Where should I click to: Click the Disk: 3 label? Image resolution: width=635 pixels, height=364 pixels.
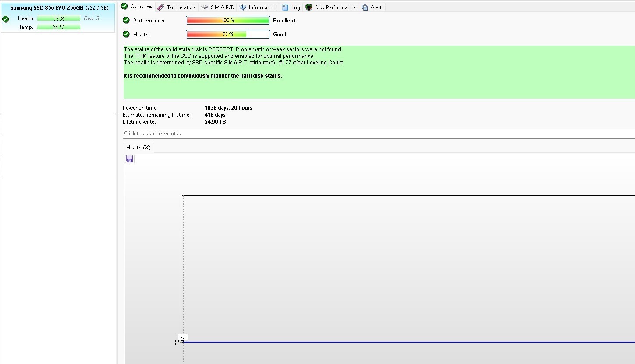(x=92, y=18)
